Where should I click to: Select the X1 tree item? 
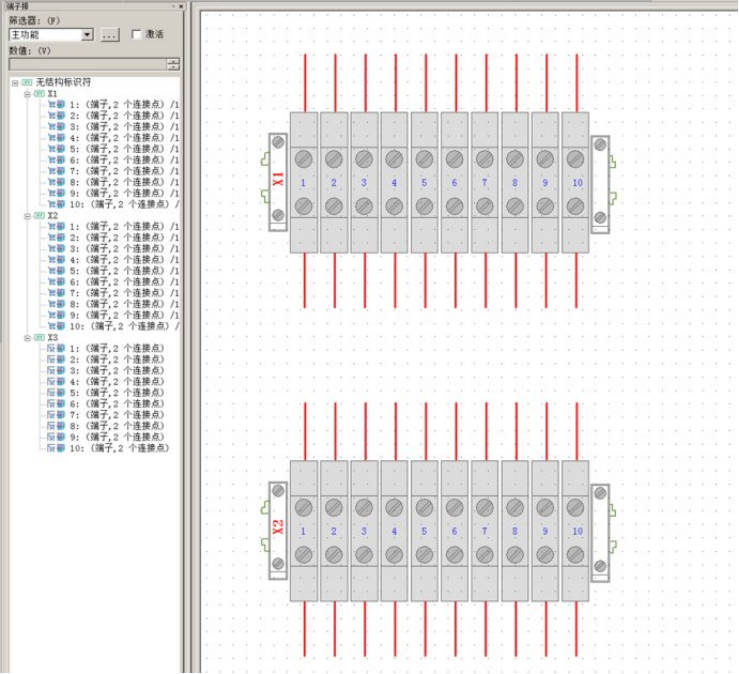click(x=52, y=94)
